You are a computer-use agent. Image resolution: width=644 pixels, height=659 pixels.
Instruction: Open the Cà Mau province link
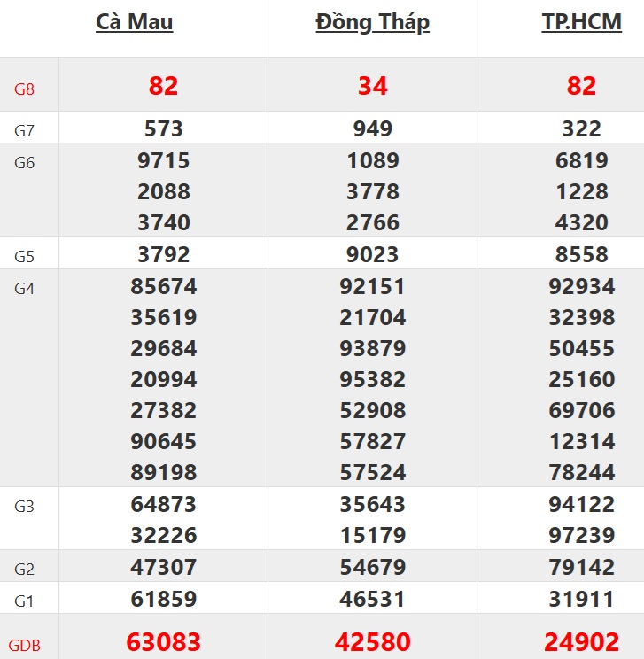[135, 22]
